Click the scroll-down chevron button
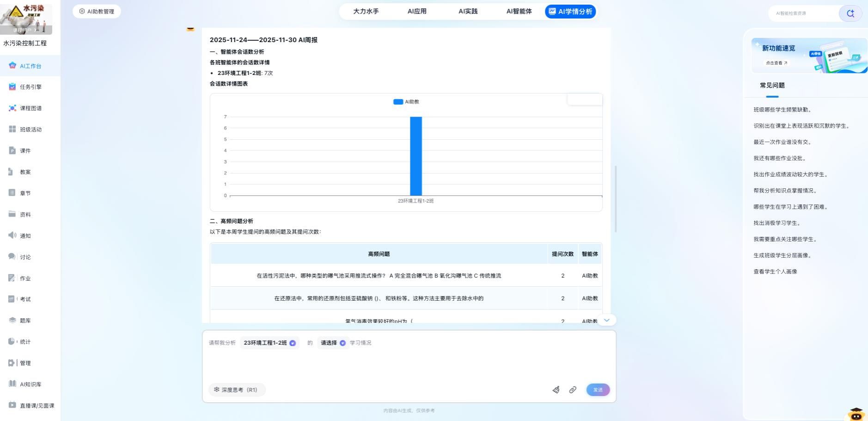Screen dimensions: 868x421 [606, 320]
